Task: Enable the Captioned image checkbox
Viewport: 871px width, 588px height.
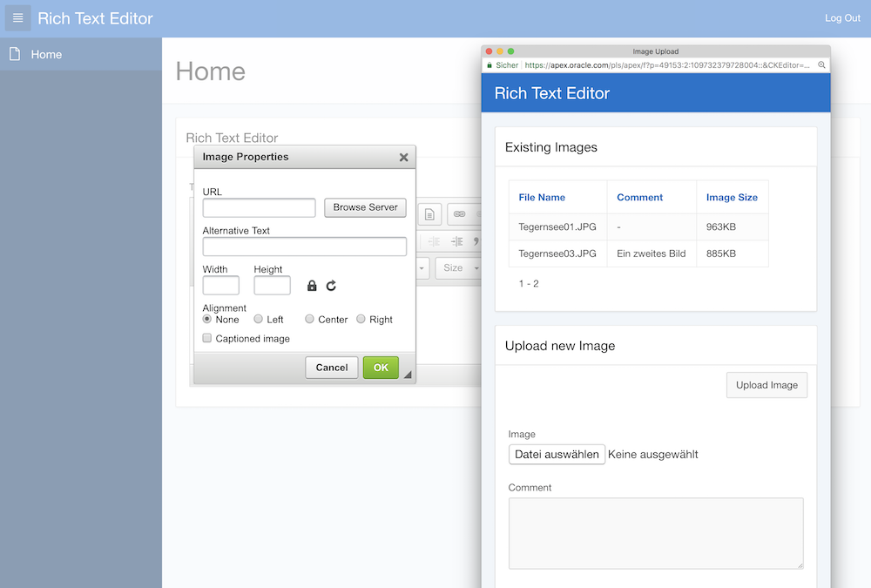Action: click(207, 338)
